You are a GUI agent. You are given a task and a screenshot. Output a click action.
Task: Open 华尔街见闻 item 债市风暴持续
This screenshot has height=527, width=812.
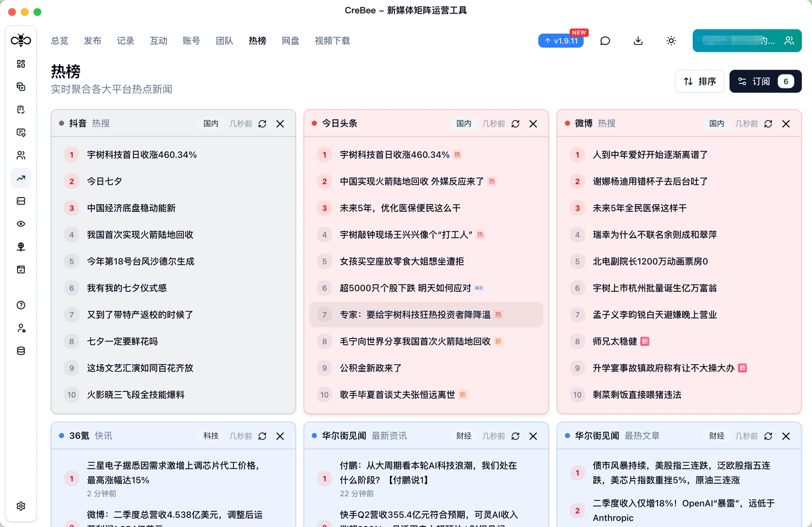click(679, 473)
